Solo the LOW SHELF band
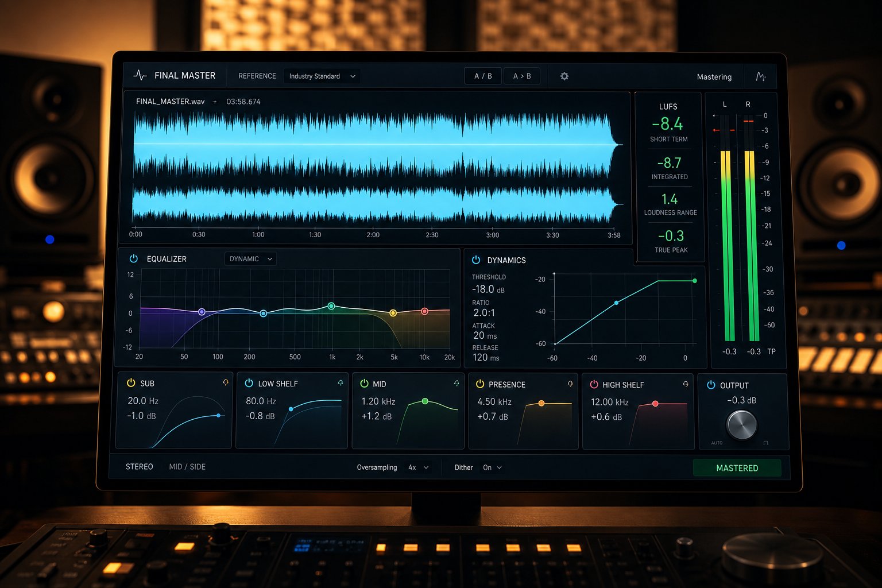Screen dimensions: 882x588 [x=341, y=382]
